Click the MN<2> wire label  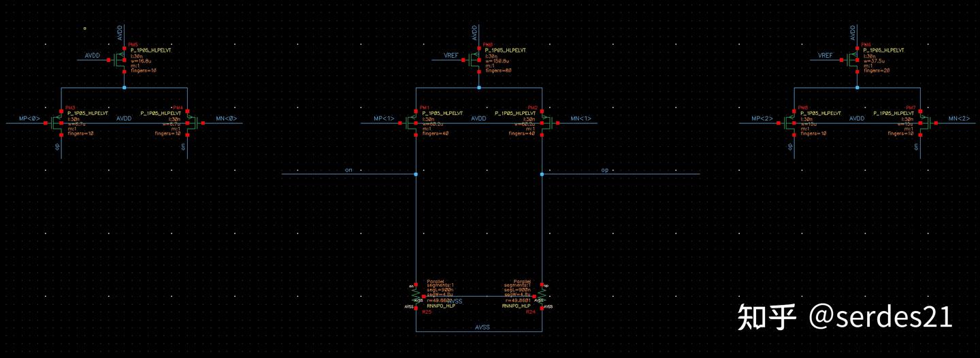[x=960, y=118]
